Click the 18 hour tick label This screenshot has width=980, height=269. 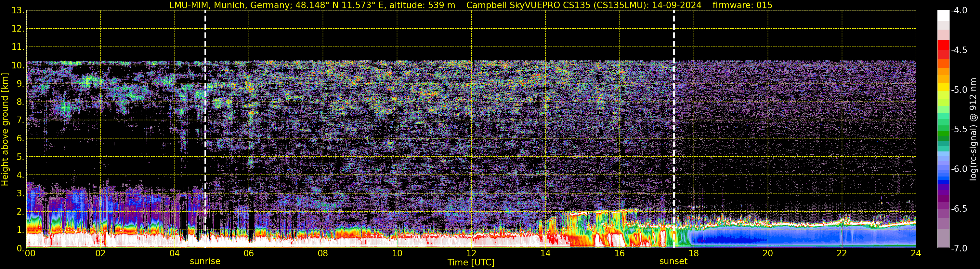(x=694, y=253)
